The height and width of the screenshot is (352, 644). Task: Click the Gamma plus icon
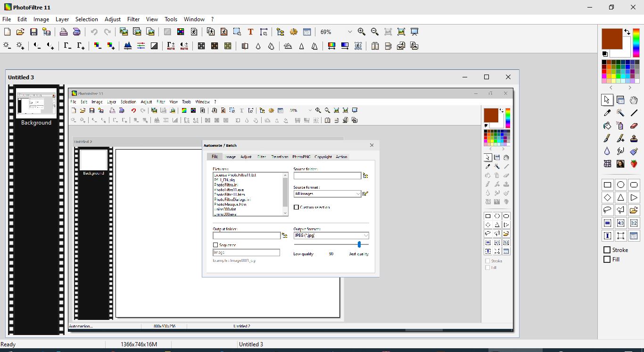[x=81, y=46]
